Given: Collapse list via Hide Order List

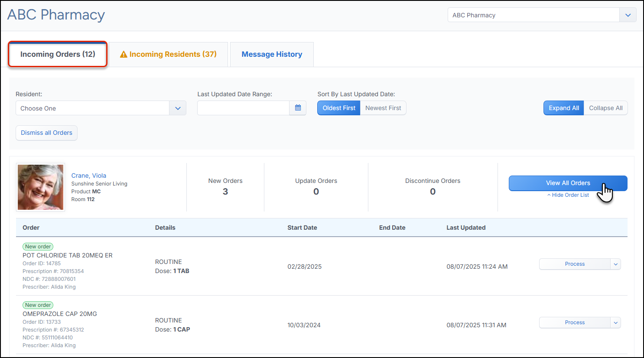Looking at the screenshot, I should coord(568,195).
